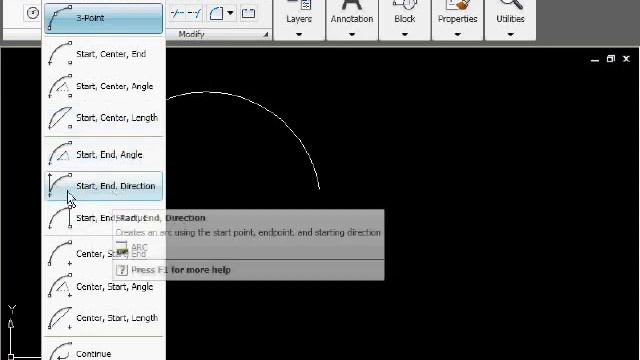Restore down the drawing window
640x360 pixels.
tap(611, 59)
